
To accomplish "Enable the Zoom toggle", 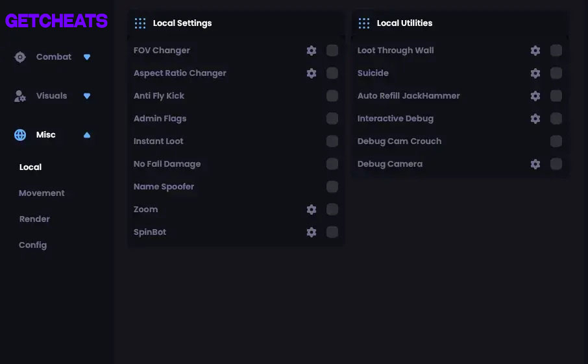I will [x=332, y=209].
